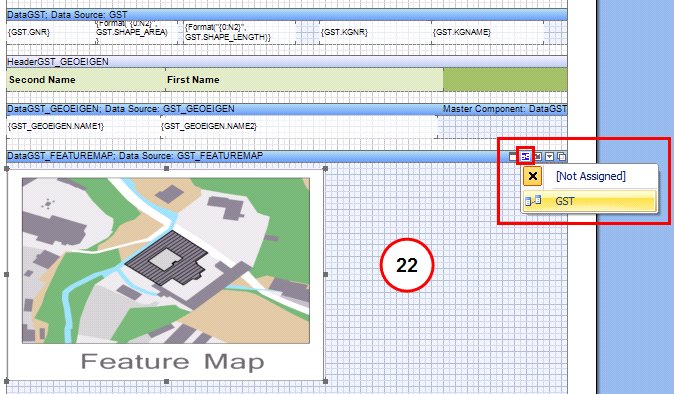Click the Feature Map caption text
674x394 pixels.
point(172,361)
